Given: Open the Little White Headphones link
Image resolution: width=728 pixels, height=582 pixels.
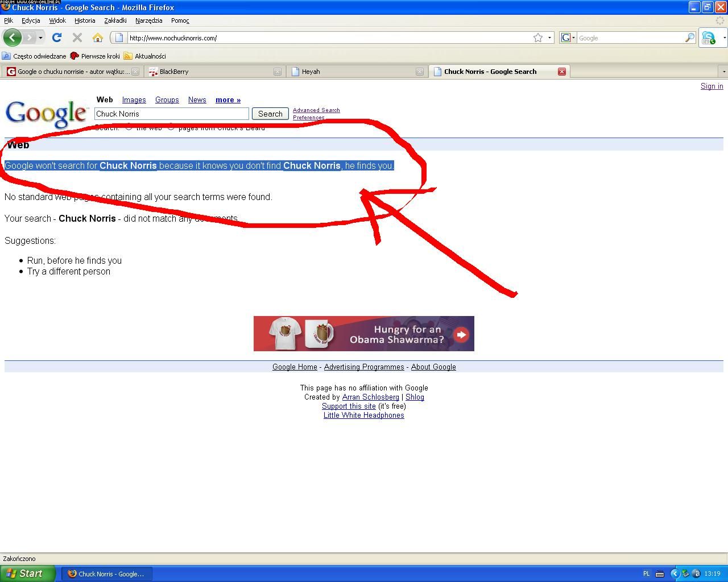Looking at the screenshot, I should tap(364, 415).
